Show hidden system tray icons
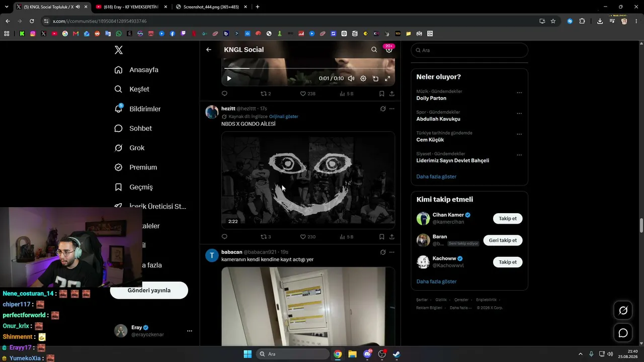Screen dimensions: 644x362 [x=580, y=354]
